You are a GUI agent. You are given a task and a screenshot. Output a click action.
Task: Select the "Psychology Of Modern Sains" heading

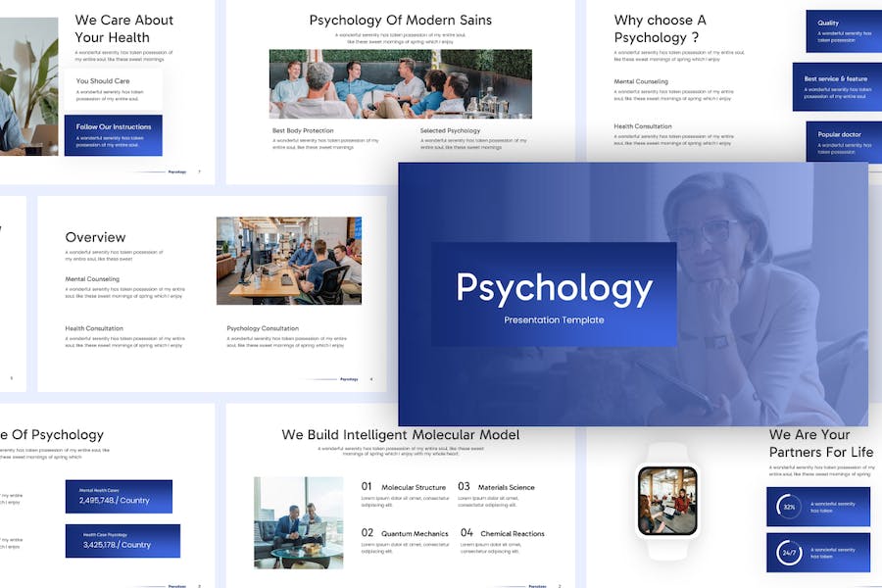click(401, 21)
